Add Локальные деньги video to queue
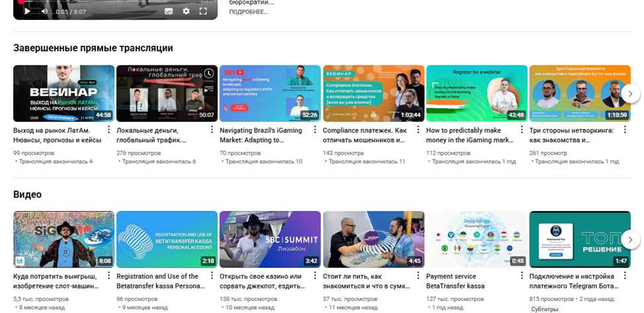This screenshot has width=644, height=313. 209,88
